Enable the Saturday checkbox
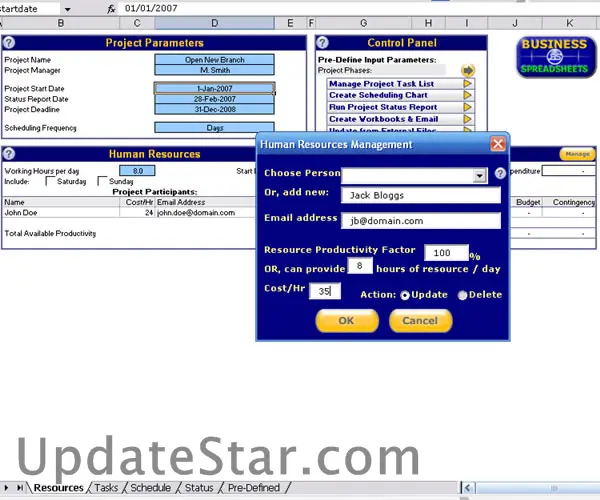Screen dimensions: 600x500 point(50,181)
